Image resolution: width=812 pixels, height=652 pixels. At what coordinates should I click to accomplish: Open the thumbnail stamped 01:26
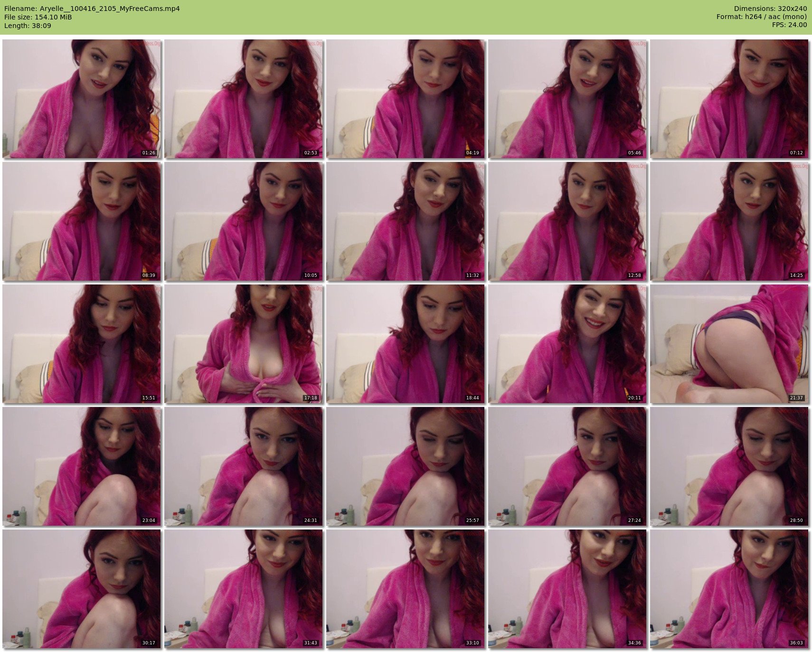82,98
